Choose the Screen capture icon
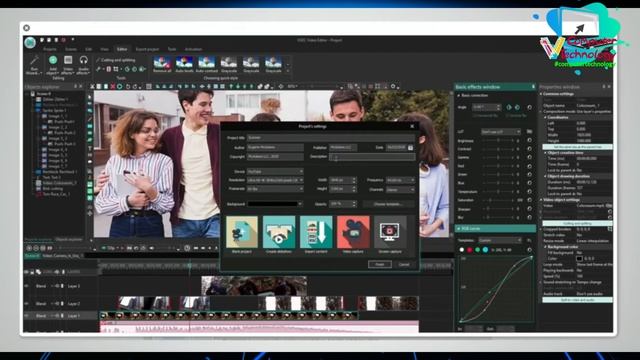The image size is (640, 360). [x=390, y=232]
